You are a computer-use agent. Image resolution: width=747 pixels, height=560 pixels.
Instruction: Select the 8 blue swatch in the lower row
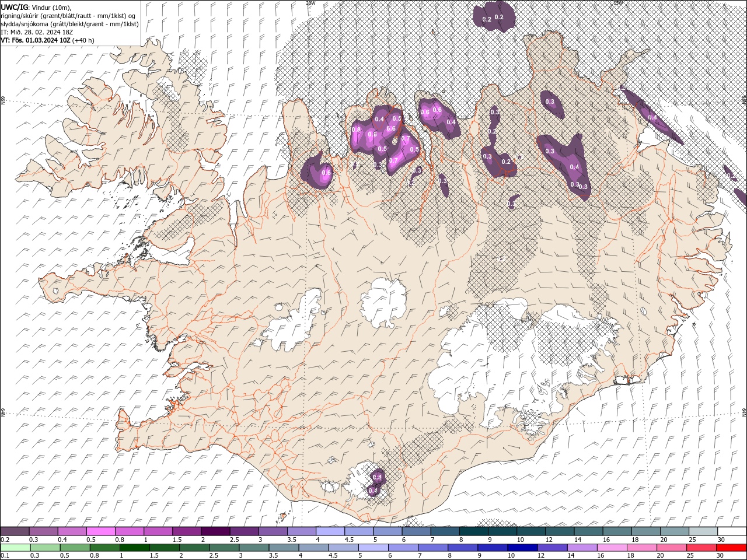click(463, 548)
